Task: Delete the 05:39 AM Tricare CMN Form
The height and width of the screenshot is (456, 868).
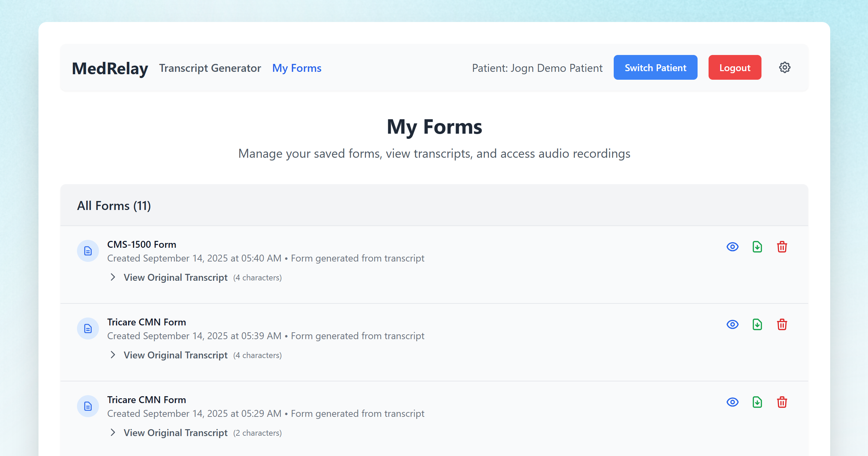Action: tap(782, 324)
